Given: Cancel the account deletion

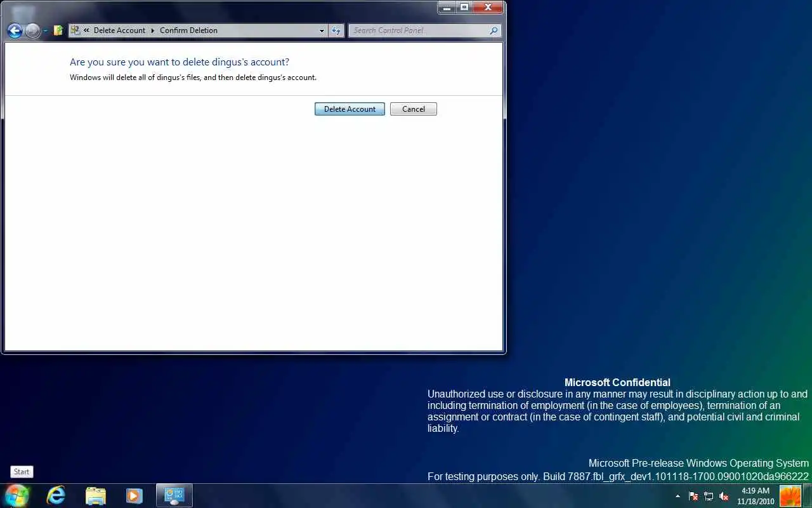Looking at the screenshot, I should (414, 109).
